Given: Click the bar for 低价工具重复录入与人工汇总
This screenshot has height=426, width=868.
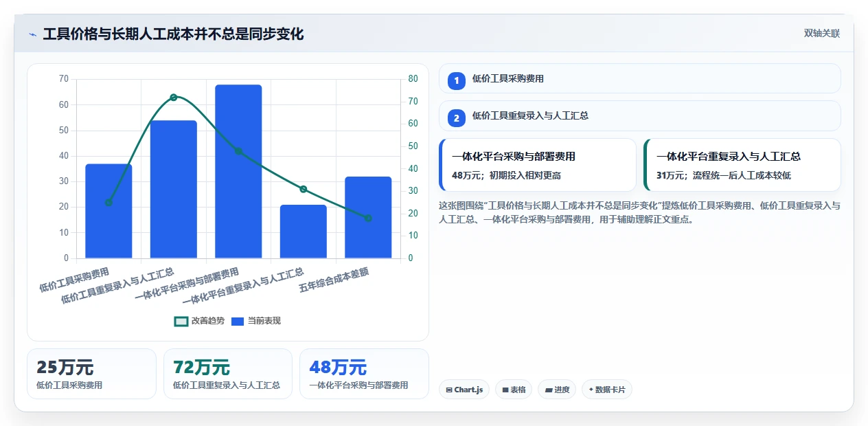Looking at the screenshot, I should tap(174, 190).
